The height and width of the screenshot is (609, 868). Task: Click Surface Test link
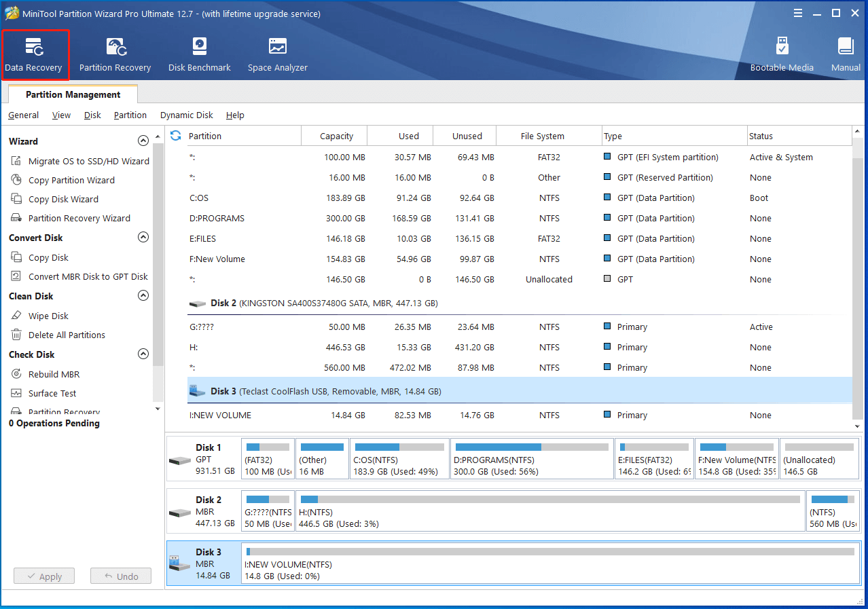pyautogui.click(x=52, y=393)
